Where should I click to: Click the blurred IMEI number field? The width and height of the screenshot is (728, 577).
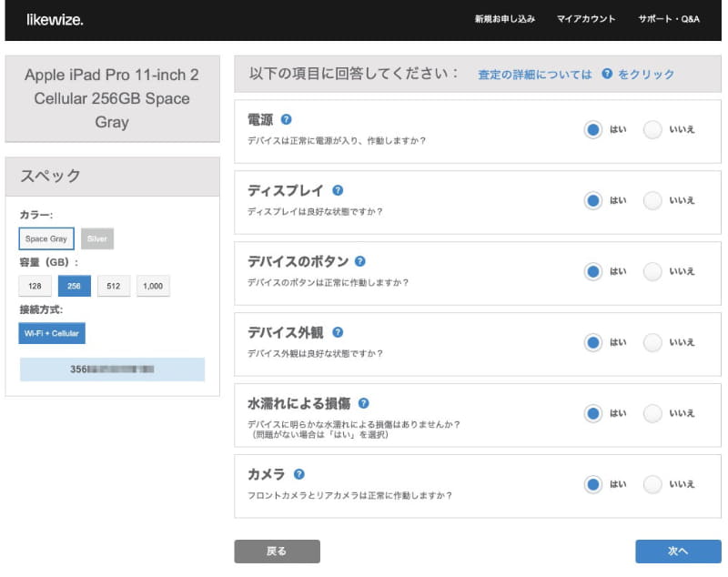[x=112, y=369]
